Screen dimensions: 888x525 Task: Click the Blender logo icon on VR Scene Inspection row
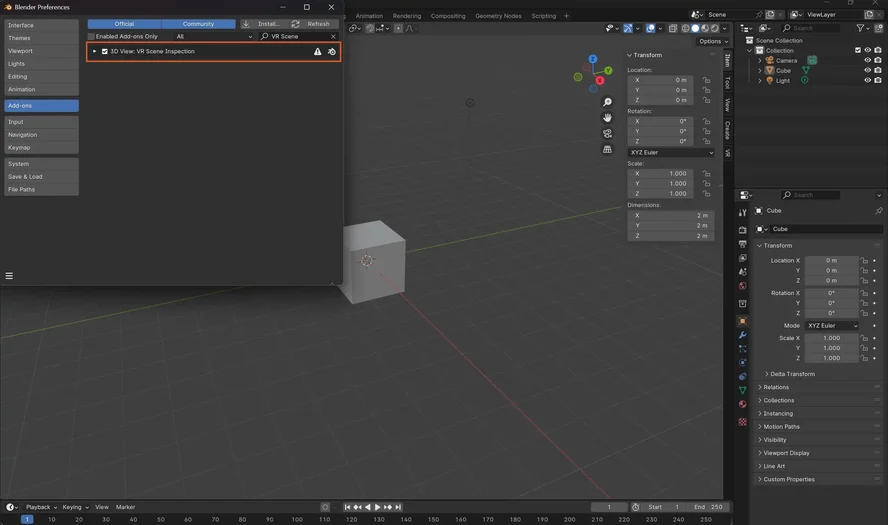click(332, 52)
